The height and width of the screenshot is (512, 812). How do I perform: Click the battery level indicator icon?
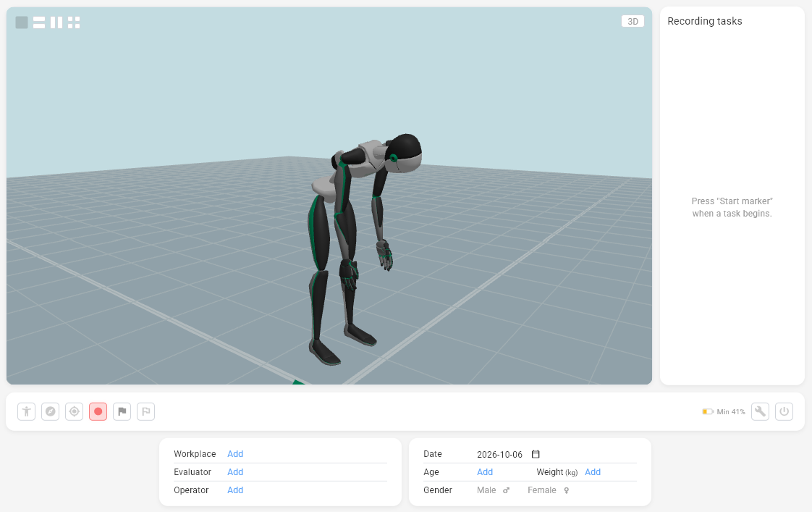click(707, 411)
